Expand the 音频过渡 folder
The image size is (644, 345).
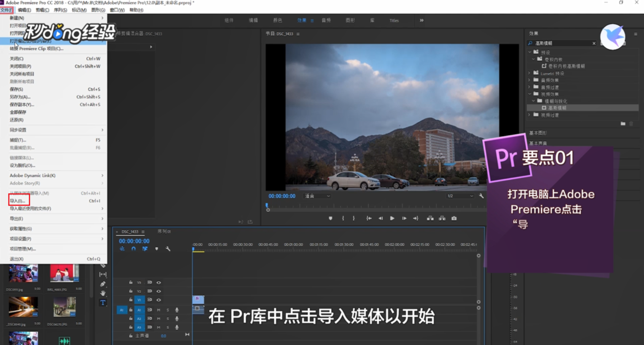point(530,87)
